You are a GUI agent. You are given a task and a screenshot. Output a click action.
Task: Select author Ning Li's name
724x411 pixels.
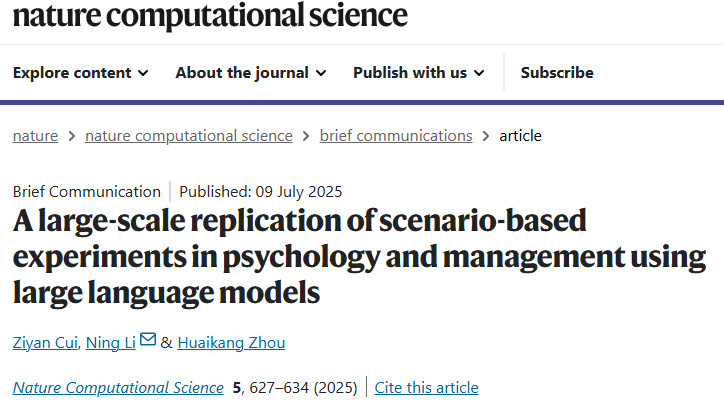click(x=110, y=343)
